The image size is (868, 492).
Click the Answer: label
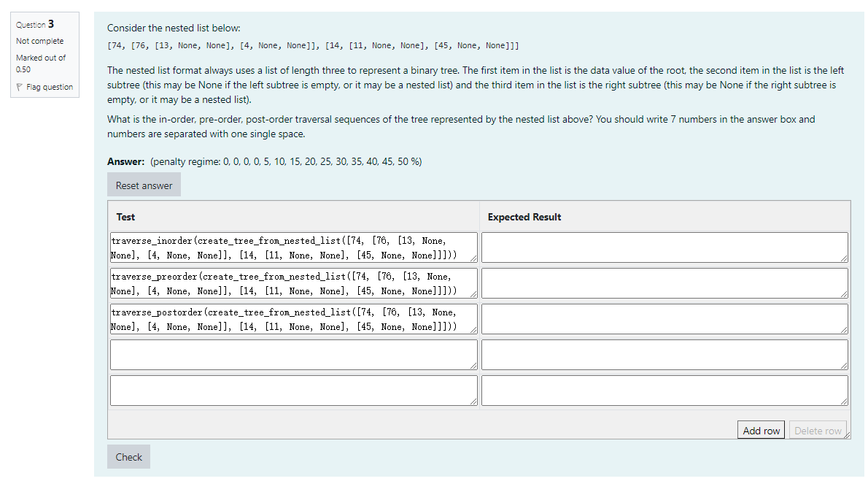point(125,162)
